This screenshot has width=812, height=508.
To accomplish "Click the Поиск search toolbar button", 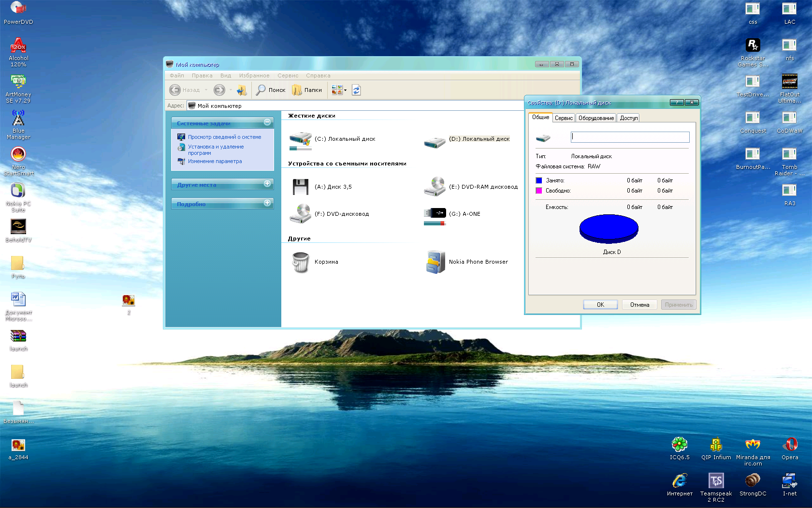I will (271, 90).
